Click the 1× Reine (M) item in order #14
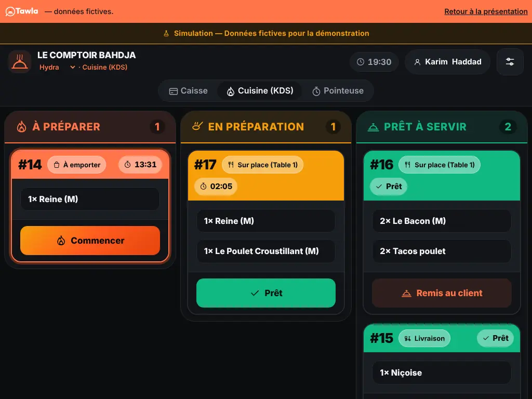 click(90, 199)
